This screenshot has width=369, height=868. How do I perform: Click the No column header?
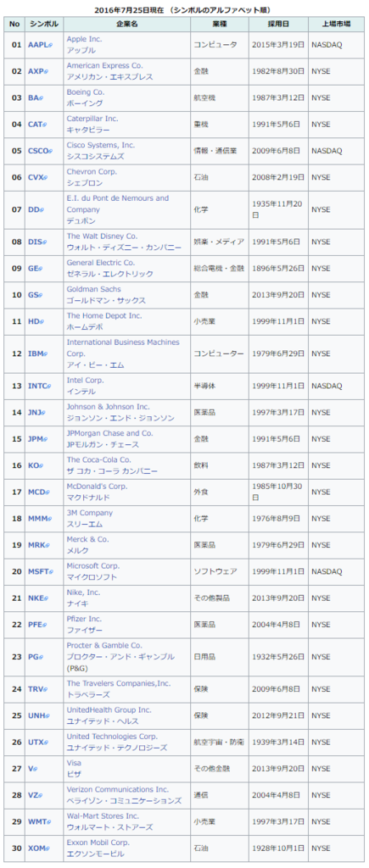(x=14, y=24)
